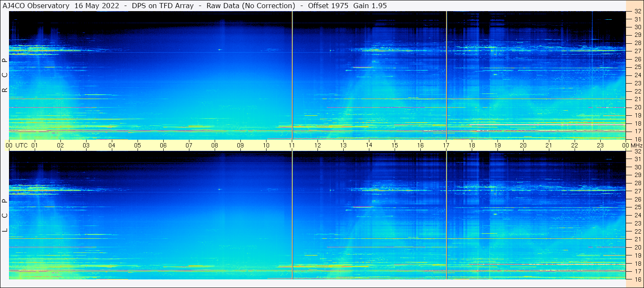
Task: Select hour 21 on the time axis
Action: click(549, 145)
